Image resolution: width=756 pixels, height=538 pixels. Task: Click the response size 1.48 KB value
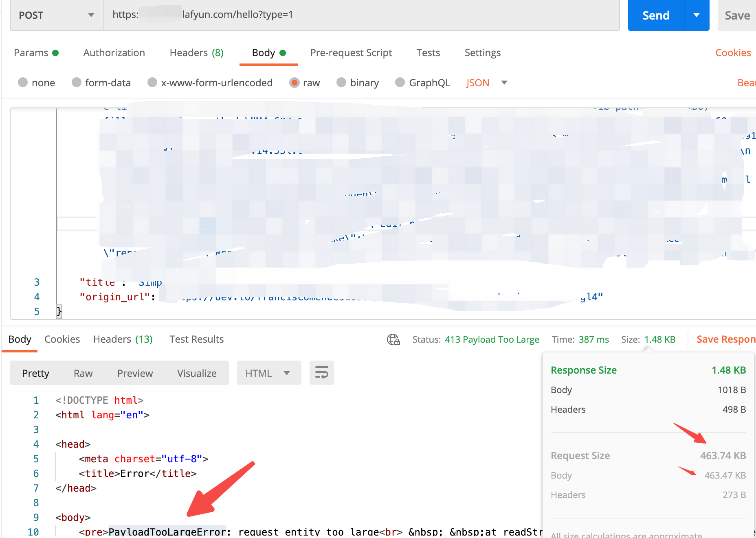(x=660, y=339)
